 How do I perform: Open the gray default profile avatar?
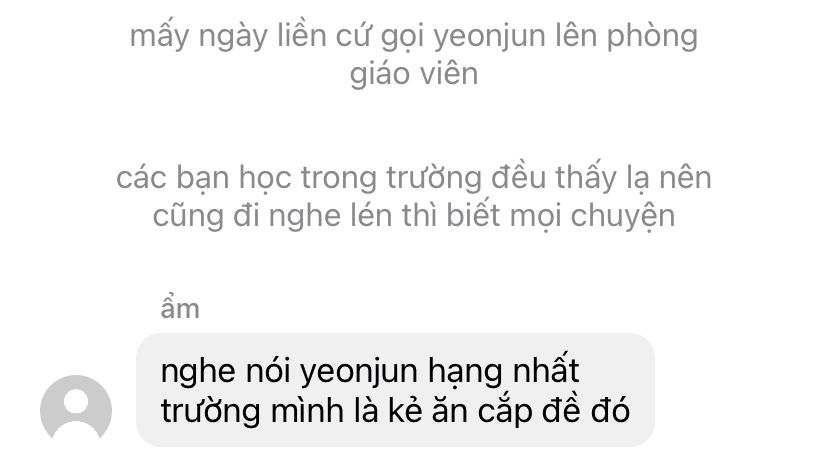pyautogui.click(x=76, y=410)
